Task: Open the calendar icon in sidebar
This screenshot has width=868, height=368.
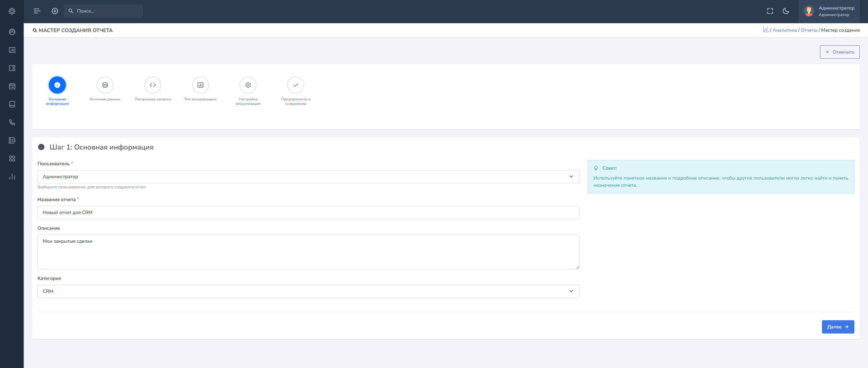Action: 12,86
